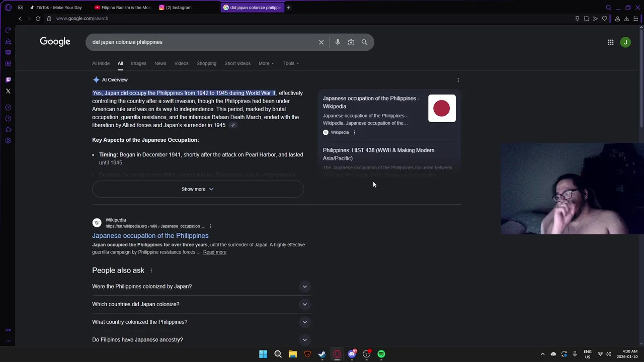The height and width of the screenshot is (362, 644).
Task: Open Twitch panel in the sidebar
Action: tap(8, 80)
